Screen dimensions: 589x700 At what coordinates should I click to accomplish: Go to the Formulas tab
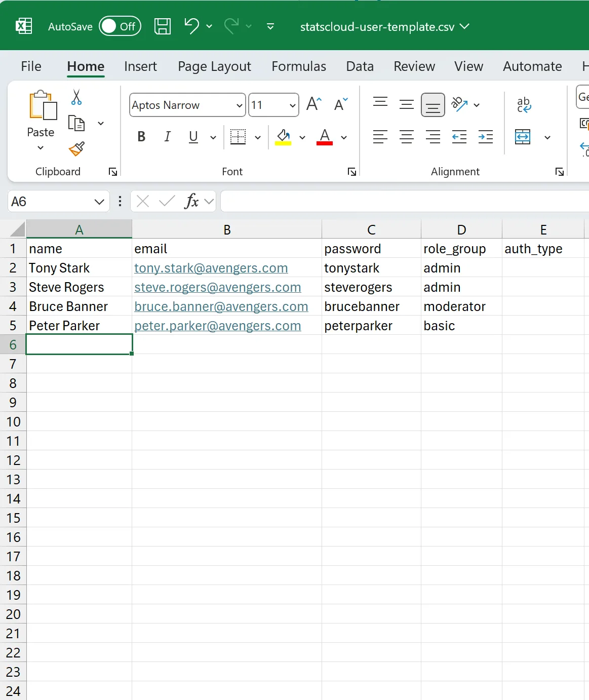[299, 66]
